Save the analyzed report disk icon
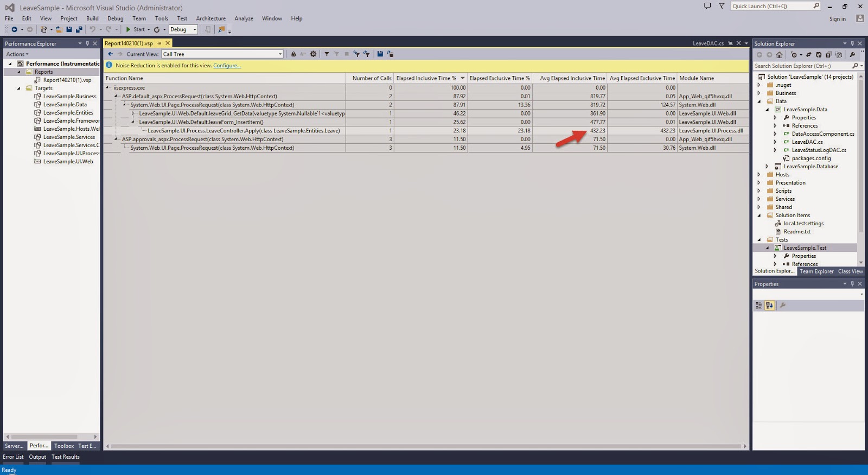868x475 pixels. [380, 54]
